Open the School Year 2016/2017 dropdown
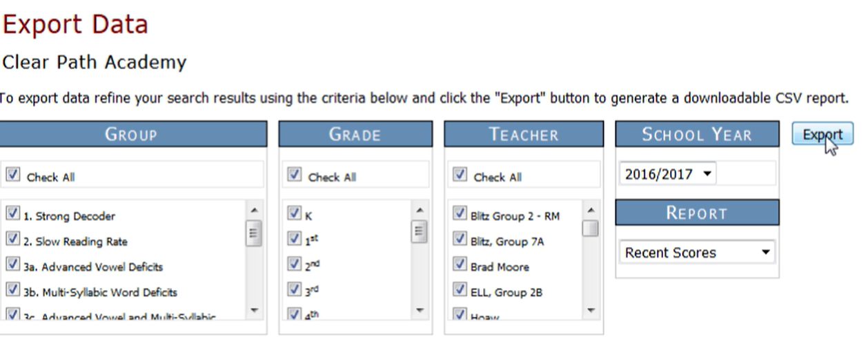 pos(668,174)
